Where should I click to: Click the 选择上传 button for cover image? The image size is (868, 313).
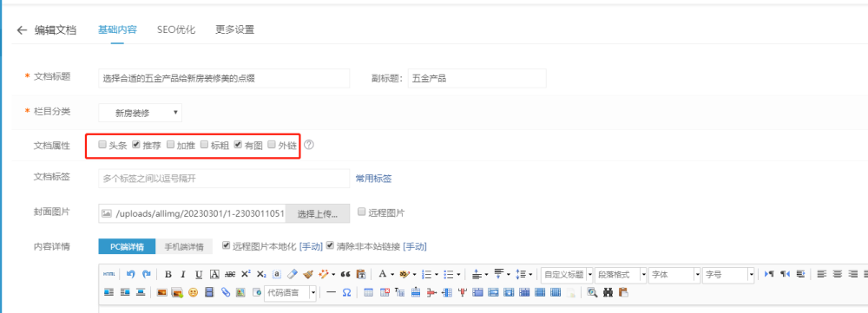click(318, 214)
